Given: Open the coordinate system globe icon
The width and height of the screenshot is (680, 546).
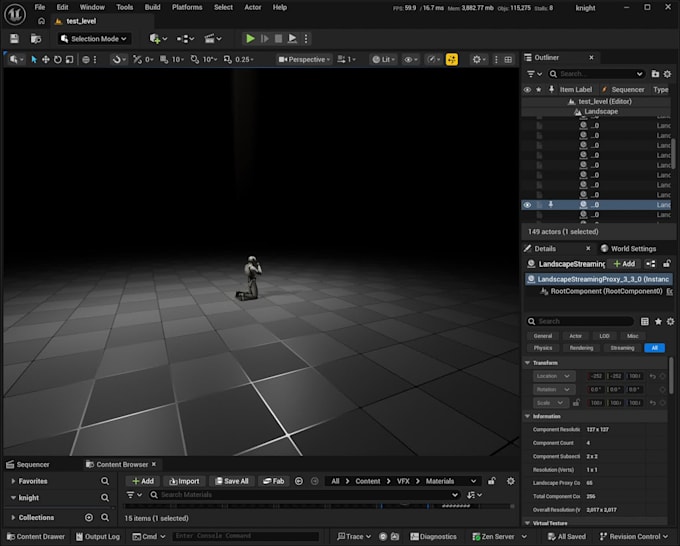Looking at the screenshot, I should click(86, 59).
